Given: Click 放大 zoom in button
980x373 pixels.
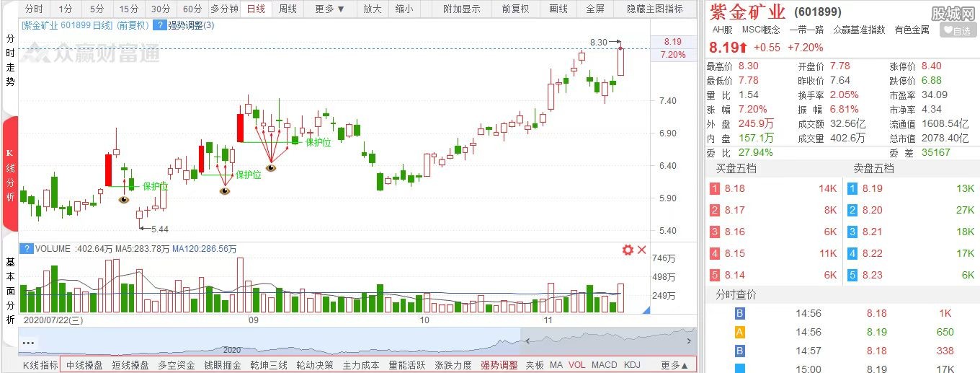Looking at the screenshot, I should 372,9.
